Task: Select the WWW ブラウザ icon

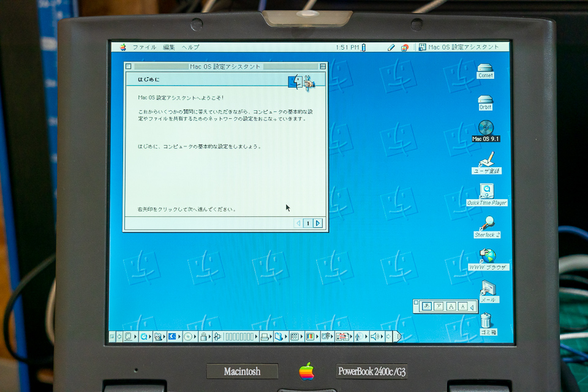Action: pos(488,259)
